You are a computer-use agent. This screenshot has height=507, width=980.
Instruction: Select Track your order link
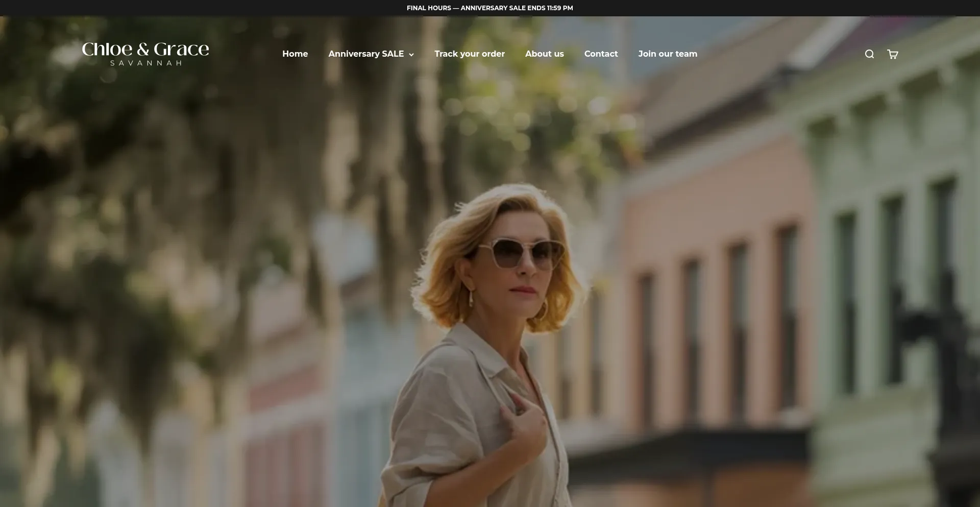[469, 54]
